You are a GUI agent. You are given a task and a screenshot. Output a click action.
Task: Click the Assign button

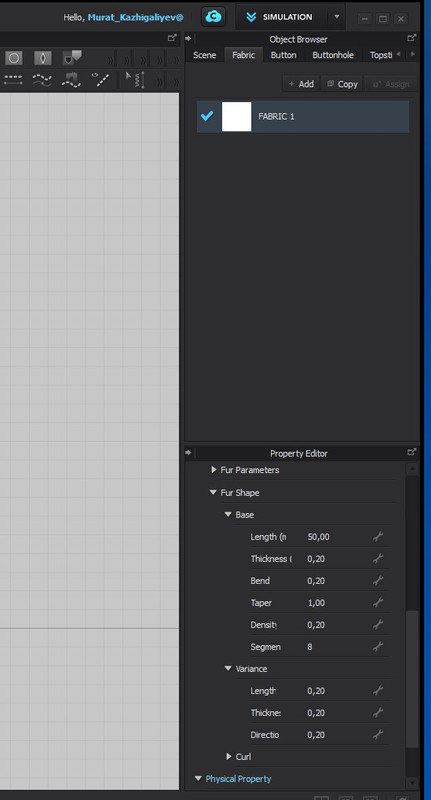[391, 84]
